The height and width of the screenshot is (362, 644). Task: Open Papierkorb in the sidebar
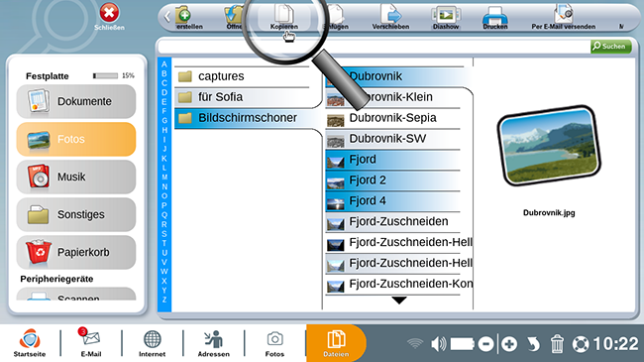pyautogui.click(x=76, y=252)
